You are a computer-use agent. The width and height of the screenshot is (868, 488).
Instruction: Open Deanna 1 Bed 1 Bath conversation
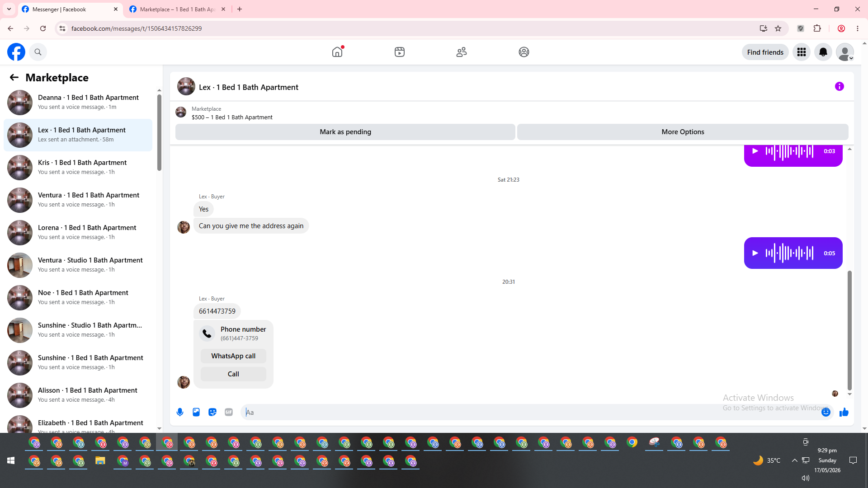click(78, 103)
